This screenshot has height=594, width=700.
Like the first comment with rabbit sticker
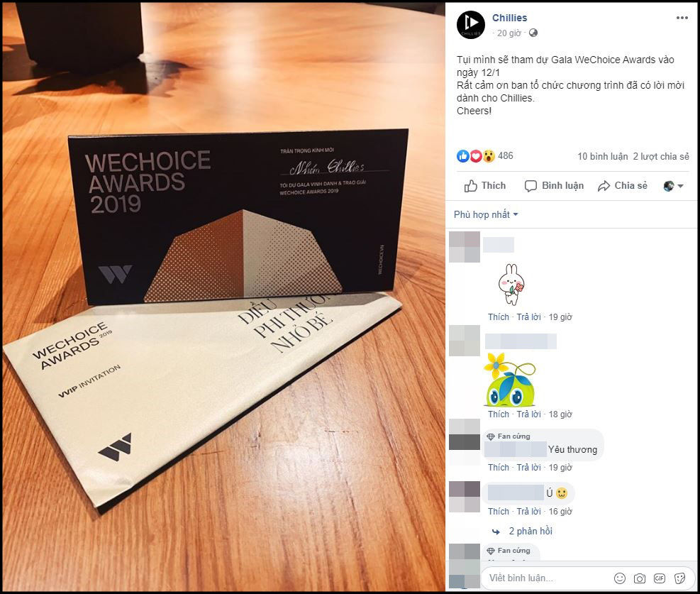pos(498,317)
